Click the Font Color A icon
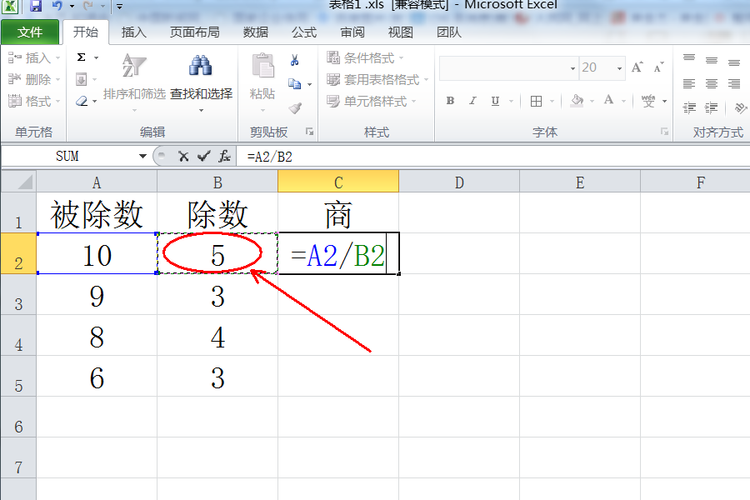Screen dimensions: 750x500 [x=608, y=100]
